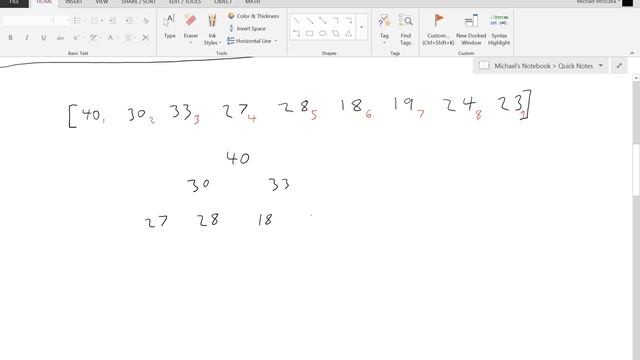Open the font color dropdown arrow
640x360 pixels.
click(118, 38)
